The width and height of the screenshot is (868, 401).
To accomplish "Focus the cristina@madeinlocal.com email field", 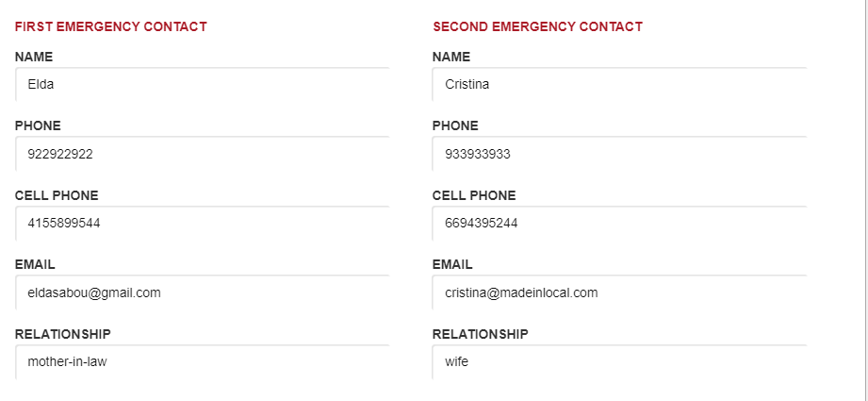I will click(619, 292).
